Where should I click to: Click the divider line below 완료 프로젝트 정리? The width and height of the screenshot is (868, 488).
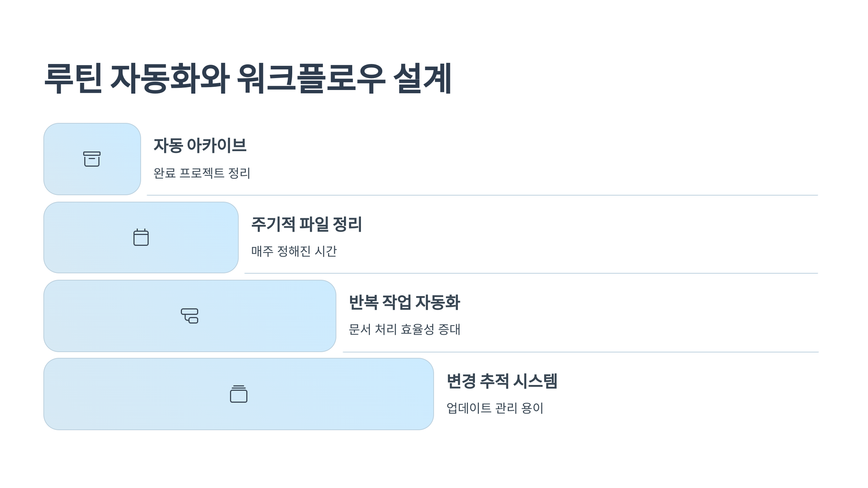click(482, 195)
